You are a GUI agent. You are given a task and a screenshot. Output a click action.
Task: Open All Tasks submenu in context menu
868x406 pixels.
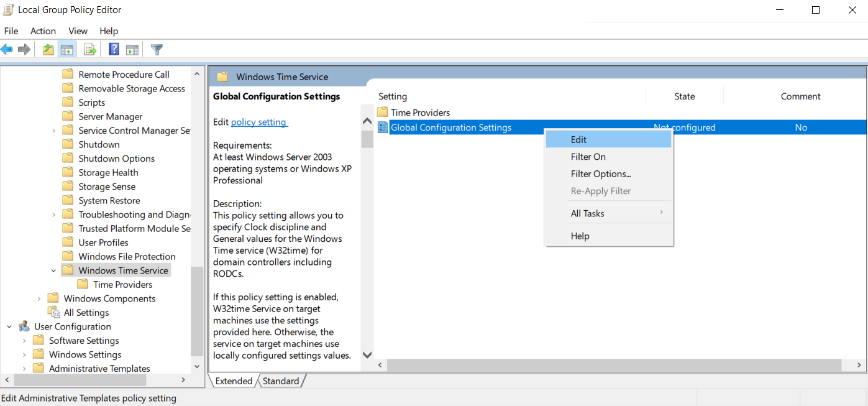(x=587, y=213)
